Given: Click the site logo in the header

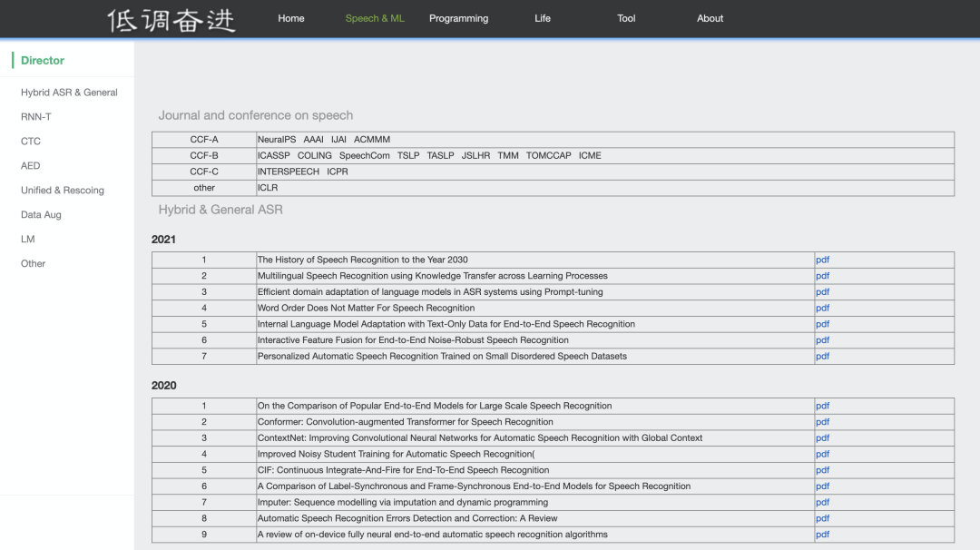Looking at the screenshot, I should 171,19.
